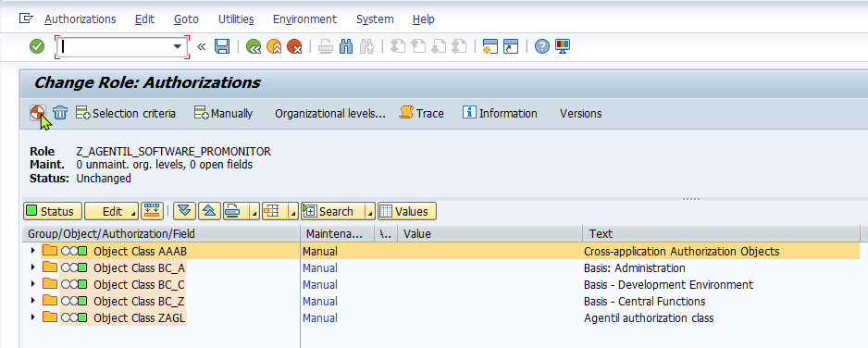Click the green checkmark Enter icon
This screenshot has width=868, height=348.
pyautogui.click(x=37, y=46)
